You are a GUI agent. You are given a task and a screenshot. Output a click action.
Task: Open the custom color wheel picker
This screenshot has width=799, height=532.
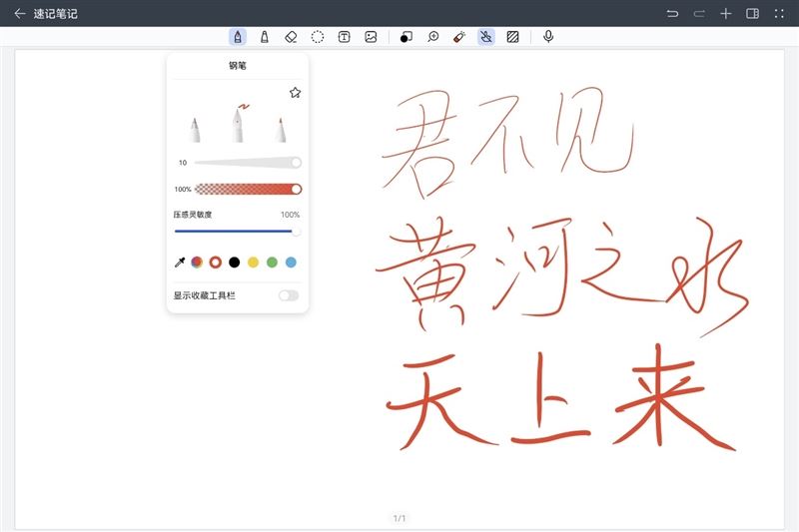pos(197,263)
